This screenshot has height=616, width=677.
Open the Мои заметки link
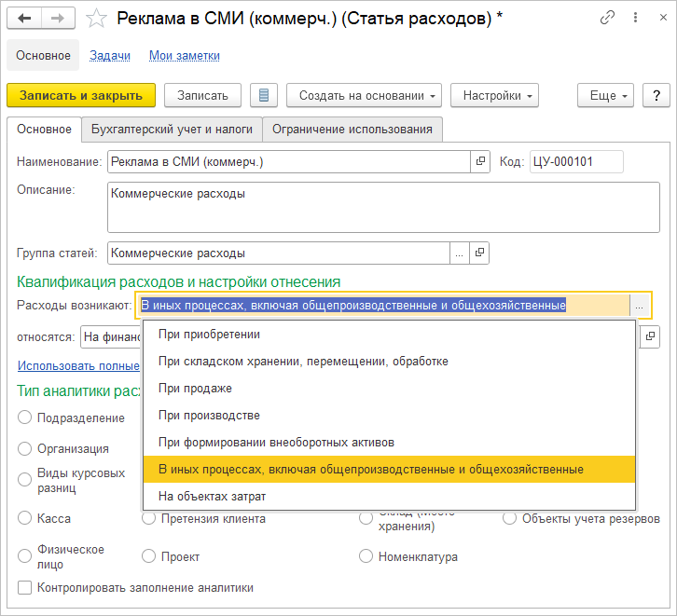point(185,55)
